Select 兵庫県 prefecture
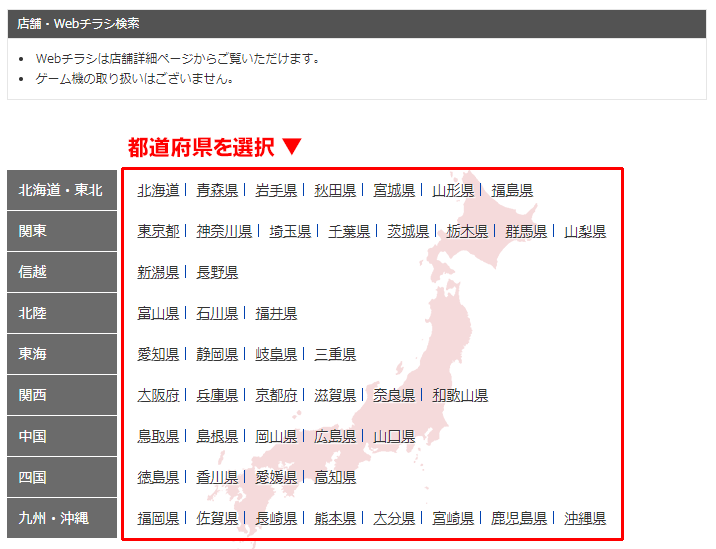 pyautogui.click(x=217, y=396)
